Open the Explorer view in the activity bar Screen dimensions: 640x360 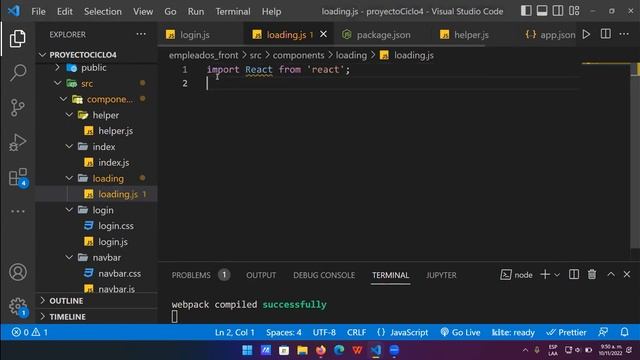18,38
